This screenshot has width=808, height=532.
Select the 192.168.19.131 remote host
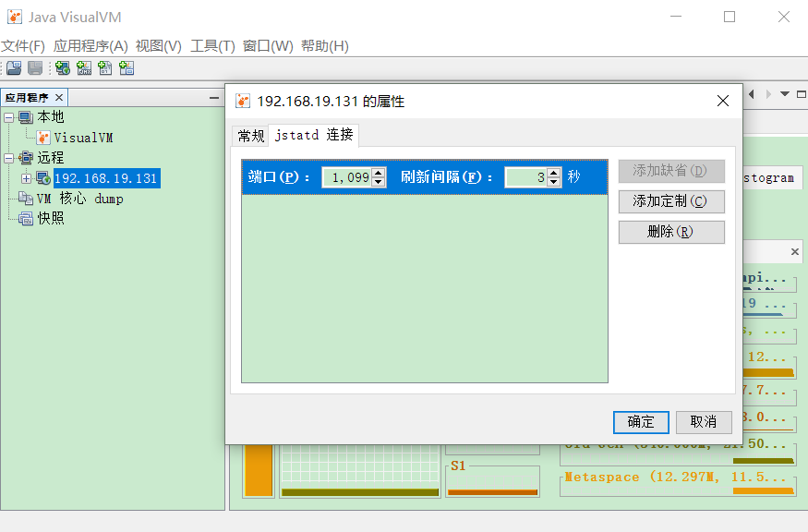[107, 178]
